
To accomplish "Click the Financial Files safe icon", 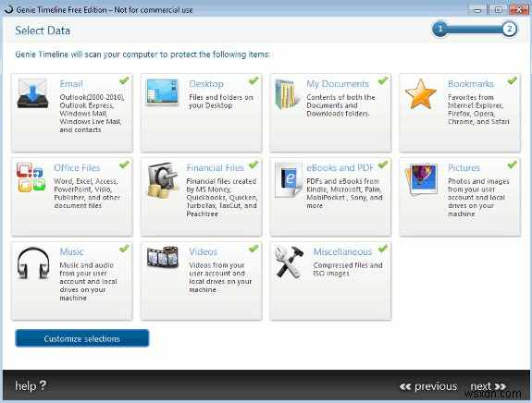I will pos(163,179).
